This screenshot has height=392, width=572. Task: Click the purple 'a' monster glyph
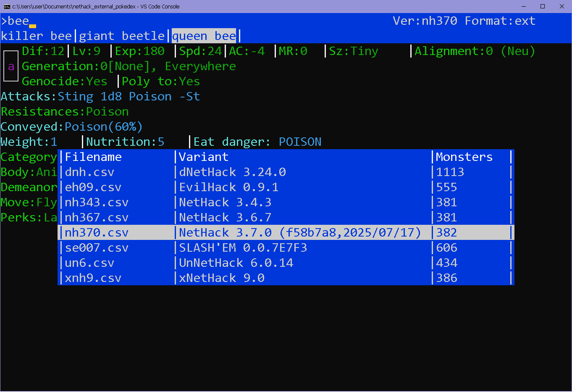11,66
